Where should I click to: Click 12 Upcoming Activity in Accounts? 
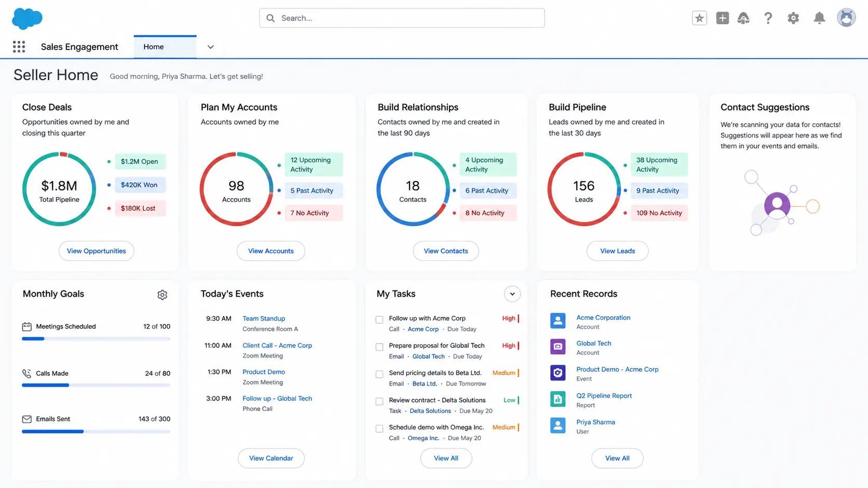pyautogui.click(x=314, y=165)
